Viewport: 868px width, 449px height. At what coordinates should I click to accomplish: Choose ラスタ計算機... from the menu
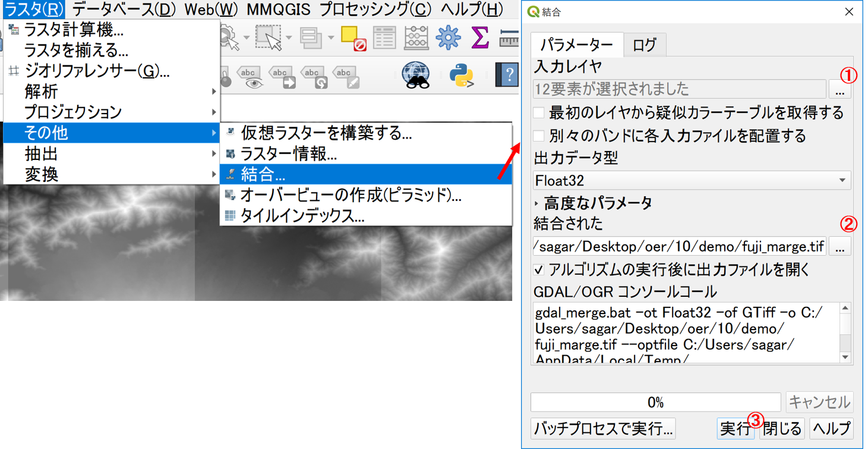112,30
